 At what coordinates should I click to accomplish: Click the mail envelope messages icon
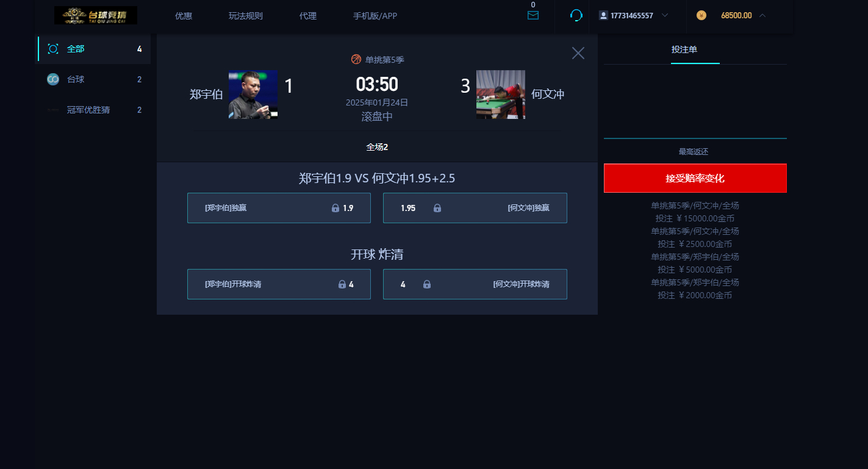pyautogui.click(x=533, y=15)
